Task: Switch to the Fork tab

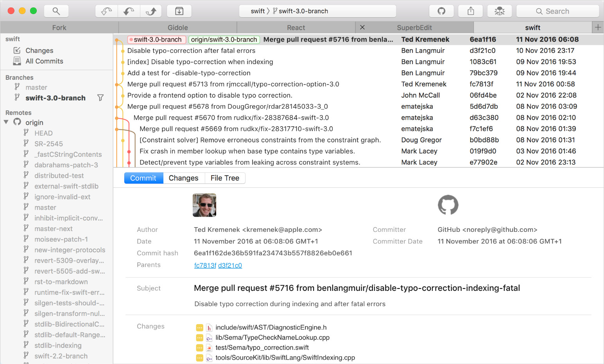Action: point(59,27)
